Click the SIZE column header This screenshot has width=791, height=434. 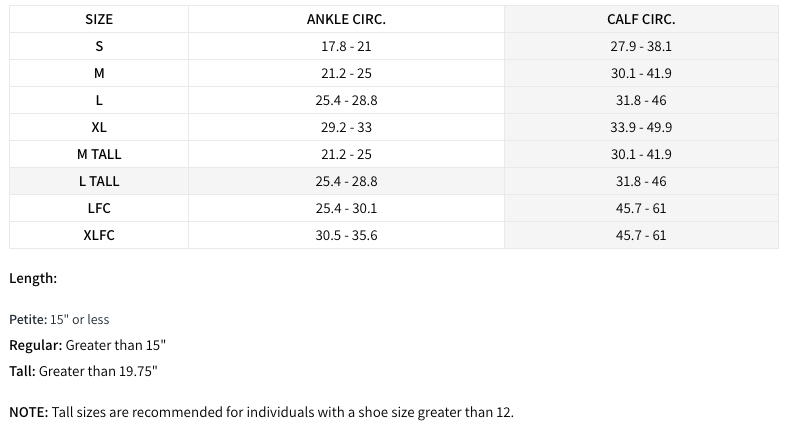pyautogui.click(x=99, y=19)
